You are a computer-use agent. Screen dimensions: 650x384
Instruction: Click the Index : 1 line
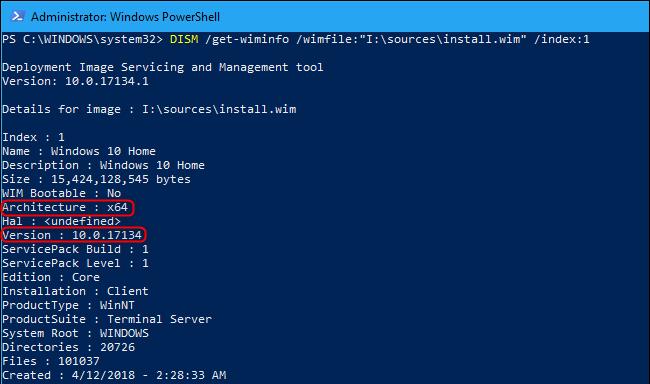click(33, 137)
